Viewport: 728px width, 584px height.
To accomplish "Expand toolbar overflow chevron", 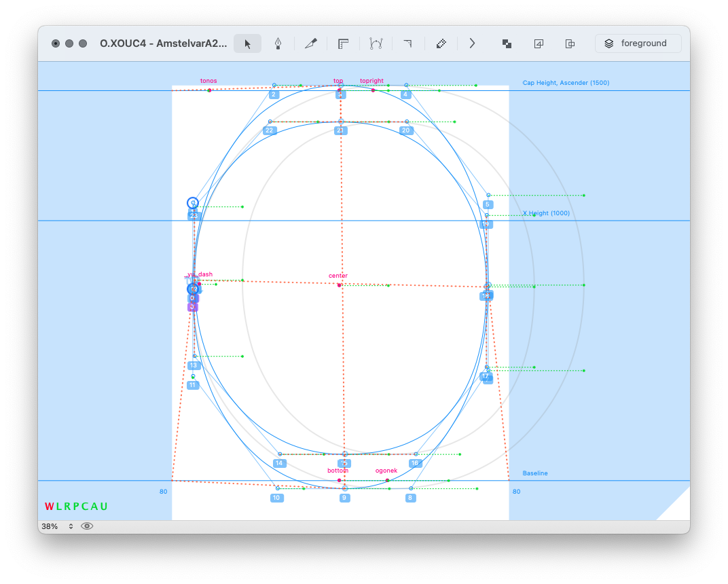I will click(472, 43).
